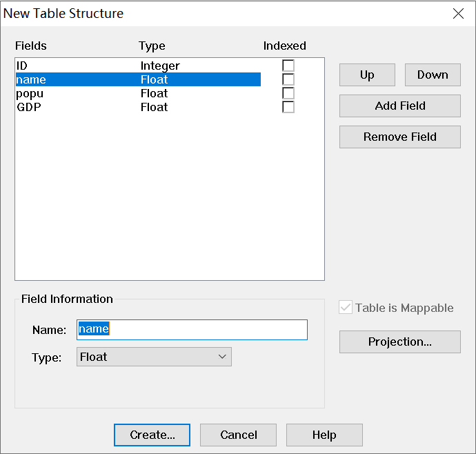The width and height of the screenshot is (476, 454).
Task: Close the New Table Structure dialog
Action: pyautogui.click(x=458, y=14)
